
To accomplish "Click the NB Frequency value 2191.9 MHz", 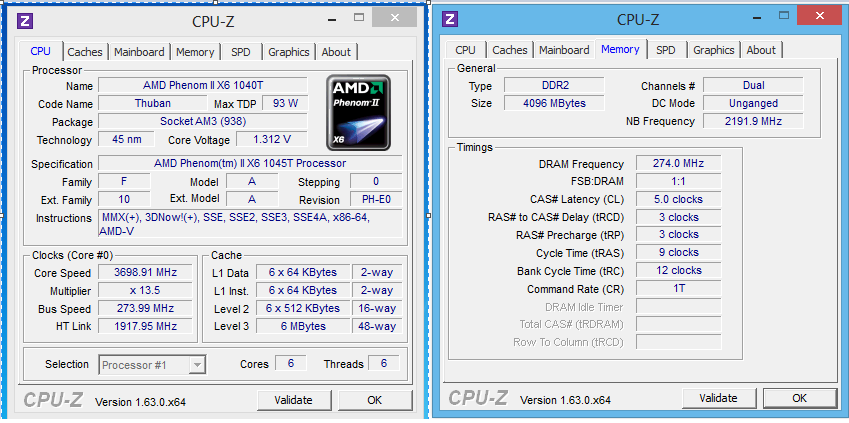I will (x=754, y=121).
